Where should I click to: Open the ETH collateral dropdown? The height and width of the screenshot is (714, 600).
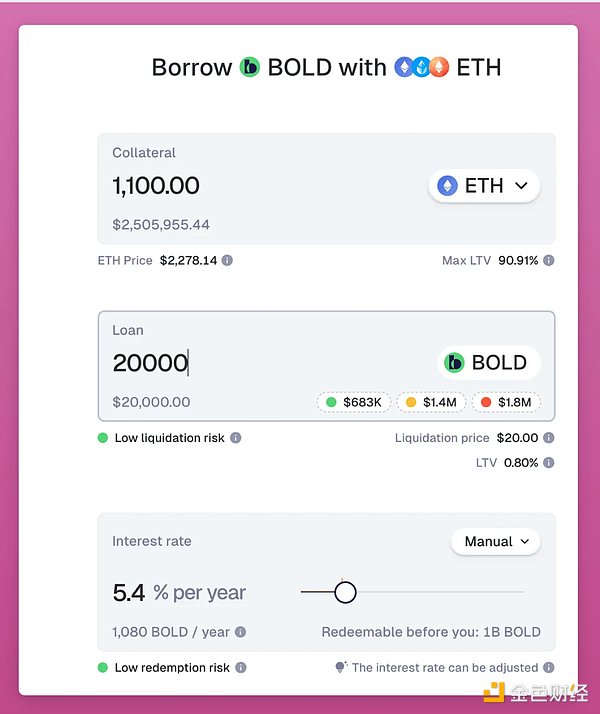coord(484,185)
